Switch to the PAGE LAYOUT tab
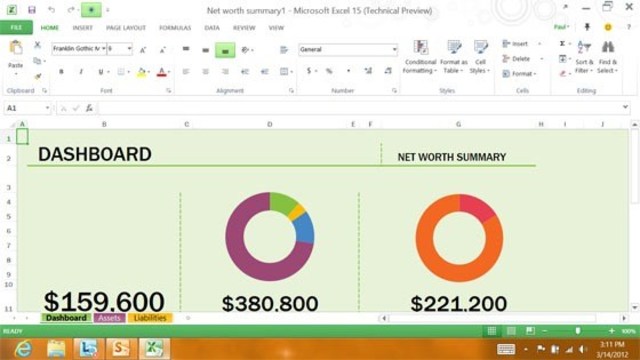Viewport: 640px width, 360px height. [x=126, y=28]
